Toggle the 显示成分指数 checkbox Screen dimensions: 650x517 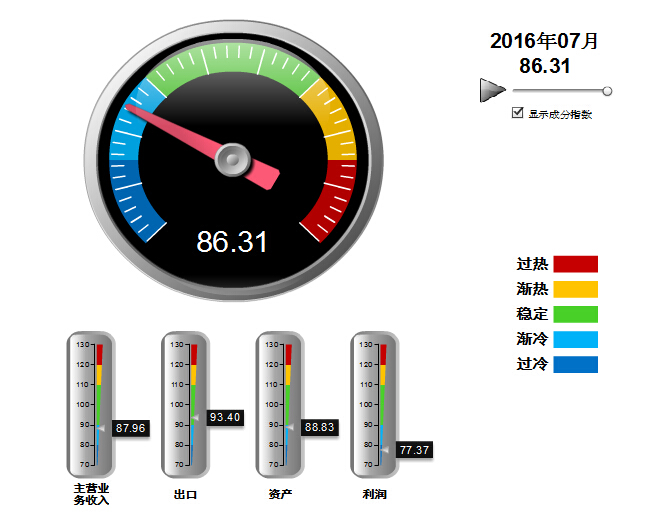point(517,113)
